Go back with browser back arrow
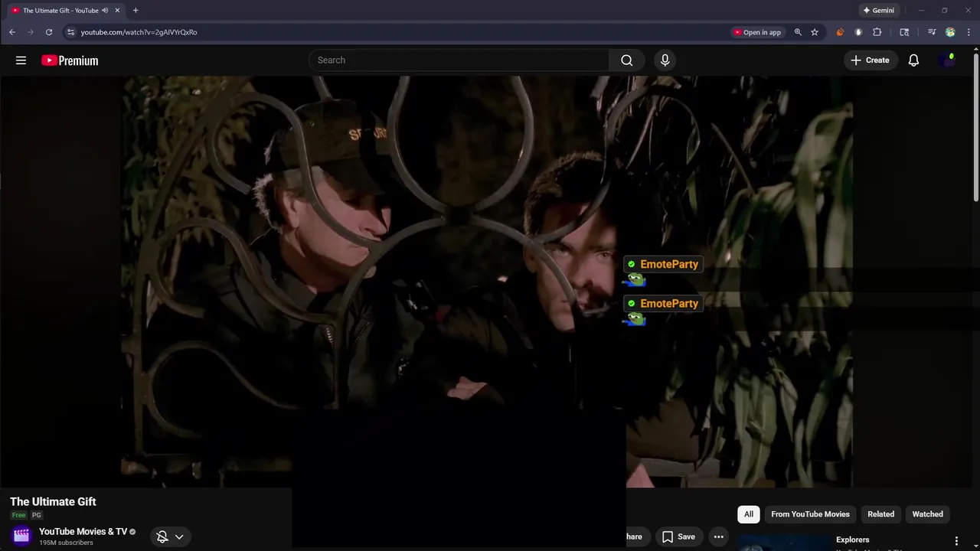Viewport: 980px width, 551px height. point(12,32)
